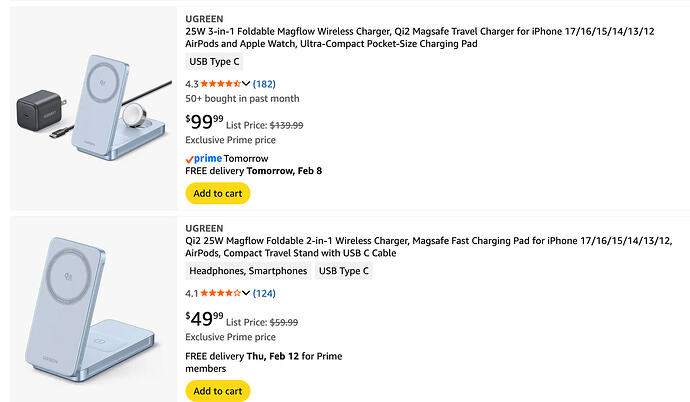Screen dimensions: 690x402
Task: Select the USB Type C tag on first product
Action: coord(215,62)
